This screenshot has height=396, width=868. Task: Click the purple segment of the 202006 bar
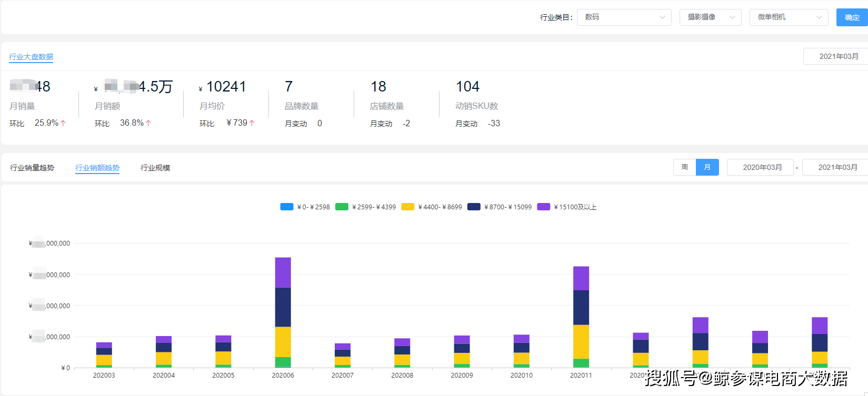coord(283,272)
